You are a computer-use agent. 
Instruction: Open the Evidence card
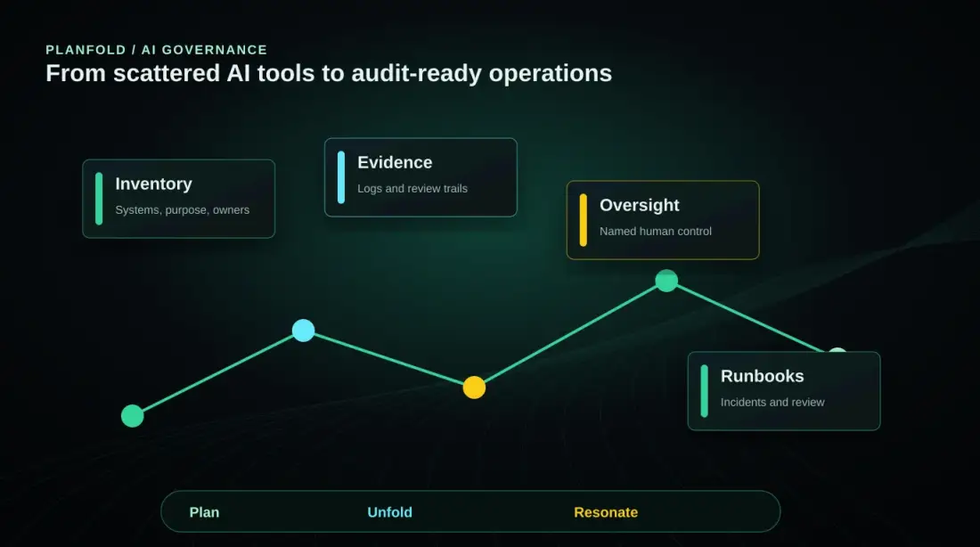pyautogui.click(x=421, y=177)
